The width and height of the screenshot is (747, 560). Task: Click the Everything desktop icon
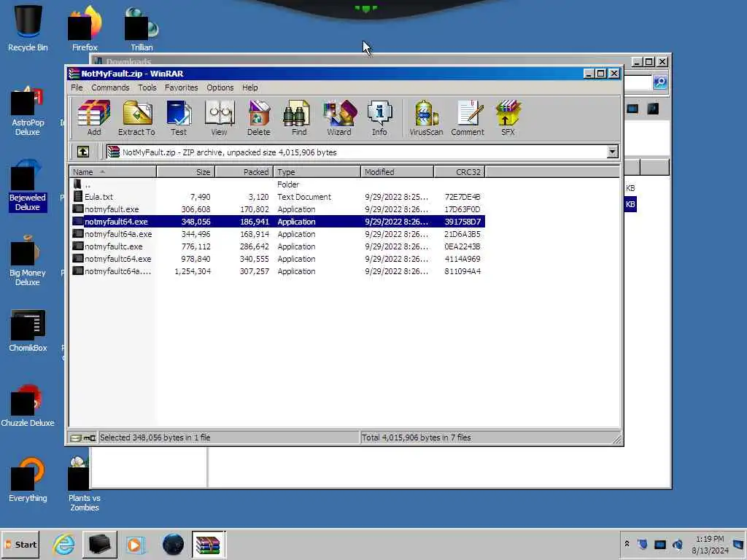click(x=28, y=480)
